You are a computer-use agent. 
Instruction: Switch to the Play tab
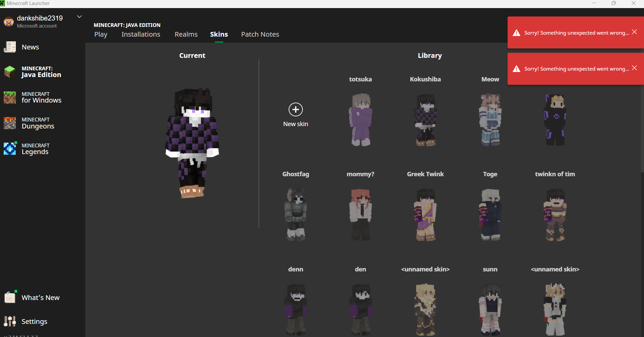[x=101, y=34]
